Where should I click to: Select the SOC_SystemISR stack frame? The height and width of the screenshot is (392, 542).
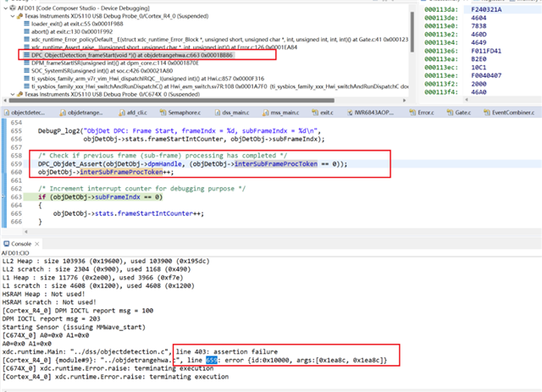click(x=102, y=71)
